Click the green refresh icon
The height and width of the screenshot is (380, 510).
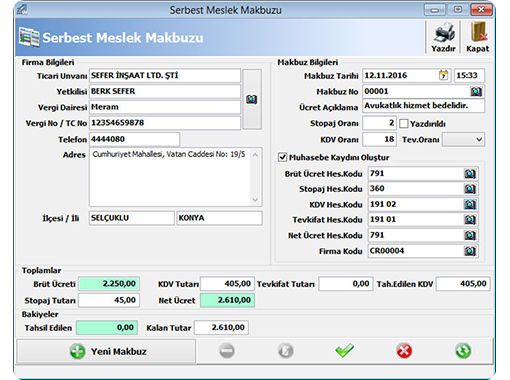pos(463,351)
